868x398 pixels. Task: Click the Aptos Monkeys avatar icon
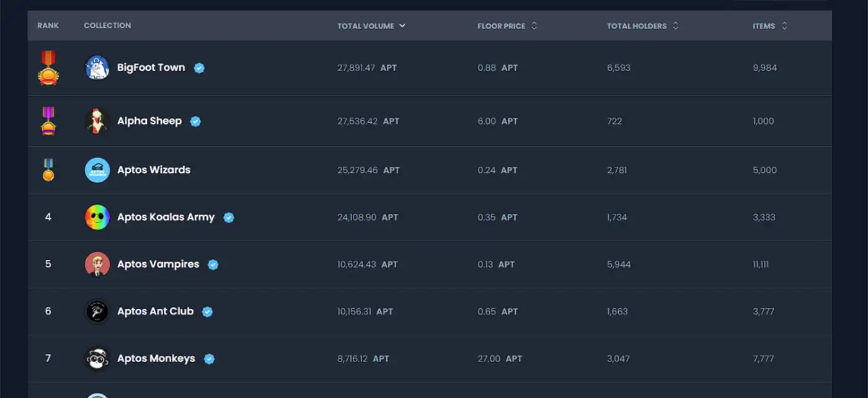97,358
